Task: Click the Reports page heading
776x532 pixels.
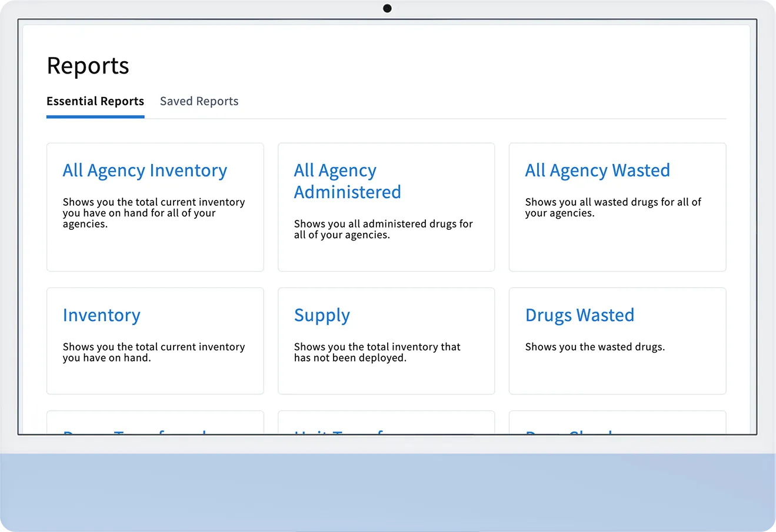Action: click(x=88, y=66)
